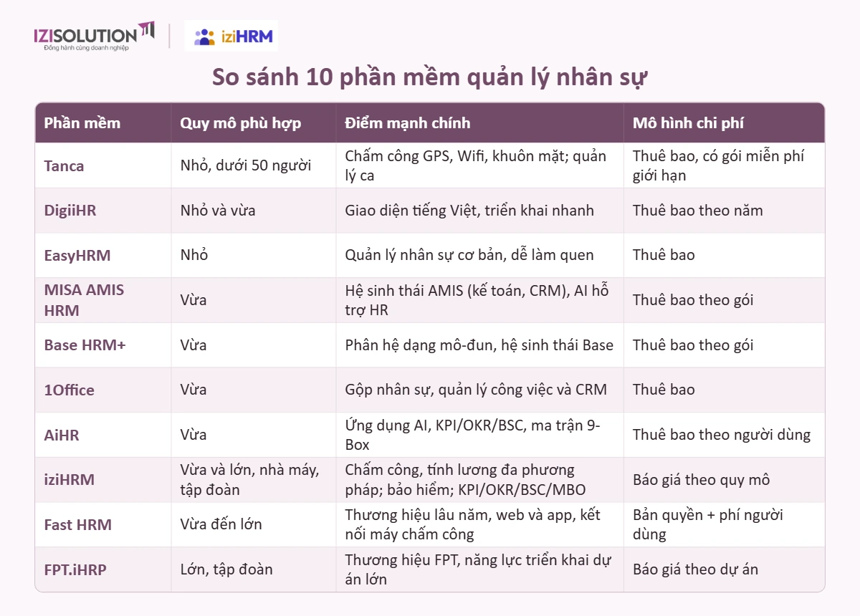Click 'Thuê bao, có gói miễn phí giới hạn'
Viewport: 860px width, 616px height.
tap(718, 165)
